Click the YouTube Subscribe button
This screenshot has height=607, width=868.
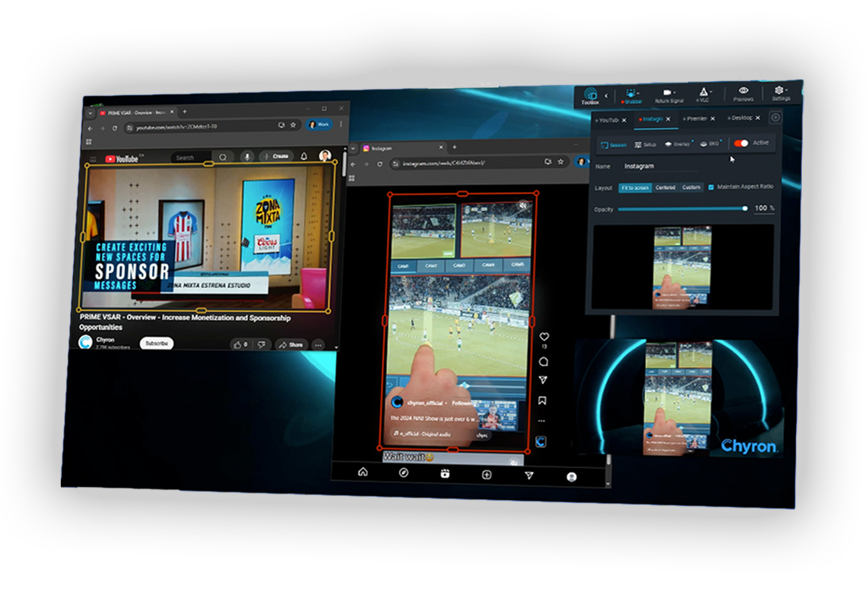156,343
